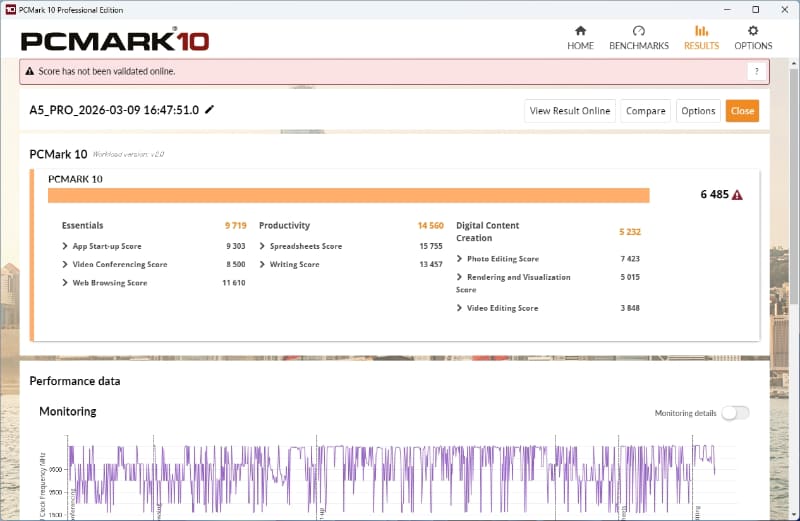This screenshot has height=521, width=800.
Task: Expand Rendering and Visualization Score row
Action: [459, 277]
